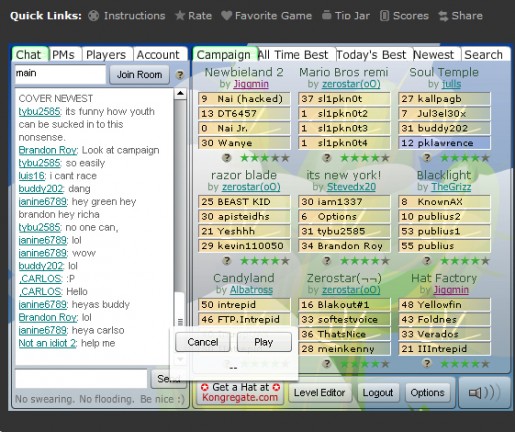Click the help icon under Hat Factory
The width and height of the screenshot is (515, 432).
[427, 364]
